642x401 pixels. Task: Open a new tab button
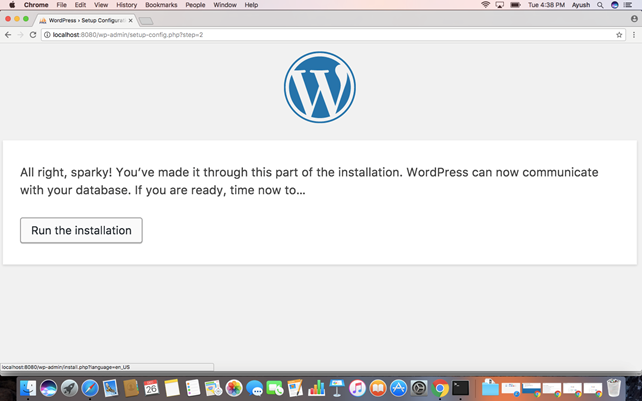[x=146, y=20]
